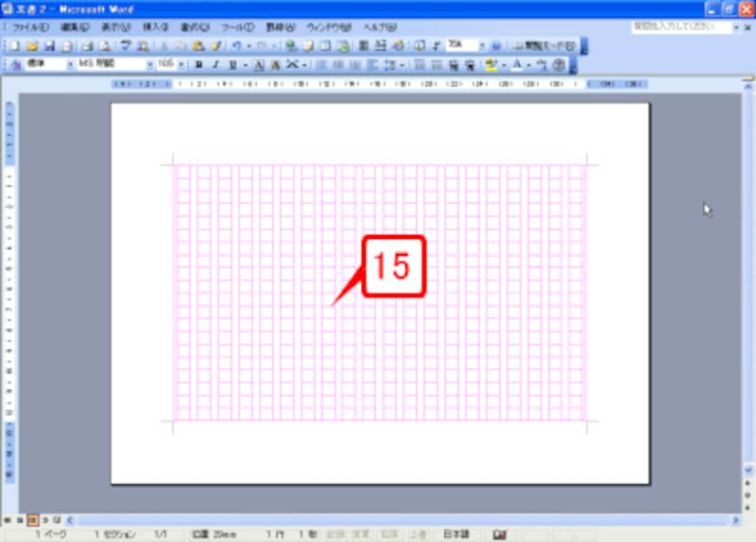The width and height of the screenshot is (756, 542).
Task: Increase the paragraph indent
Action: (x=470, y=65)
